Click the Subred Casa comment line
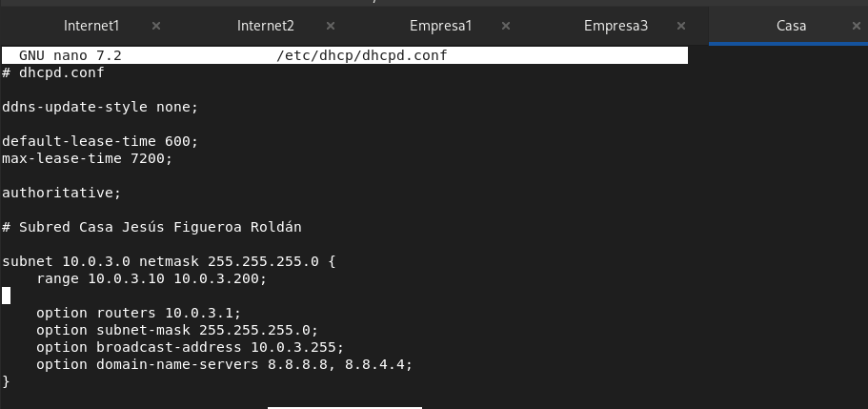868x409 pixels. point(151,227)
